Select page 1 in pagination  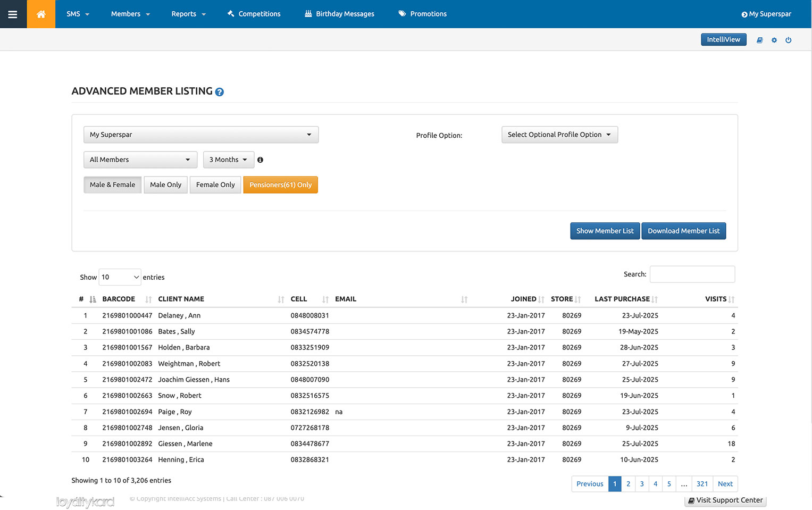pos(615,484)
